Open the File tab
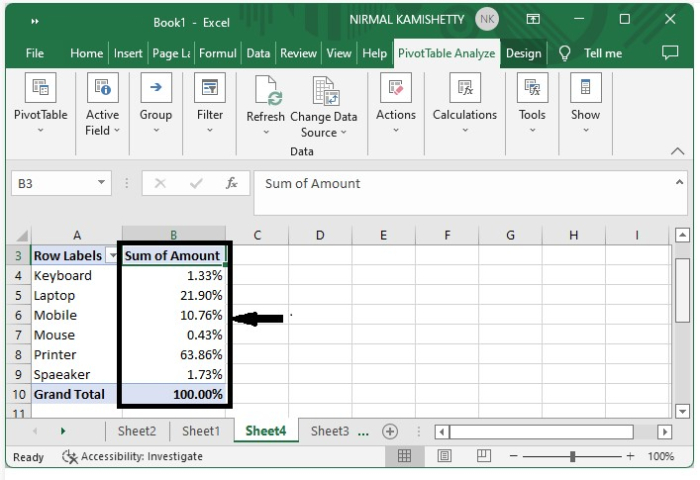The image size is (700, 480). (35, 53)
